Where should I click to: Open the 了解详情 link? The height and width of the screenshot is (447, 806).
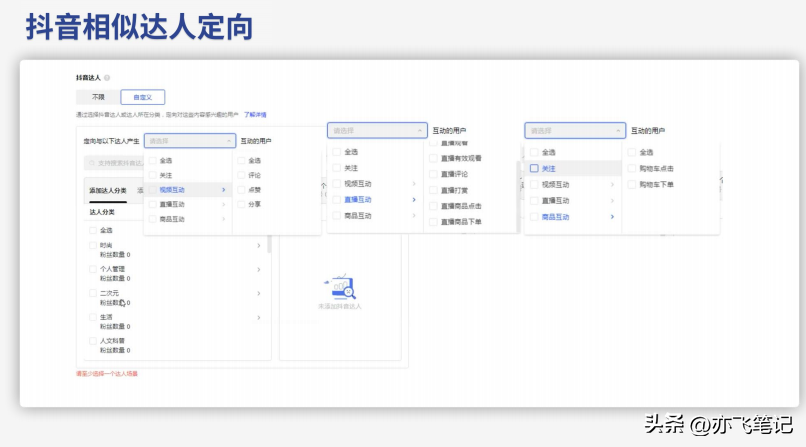(x=255, y=115)
